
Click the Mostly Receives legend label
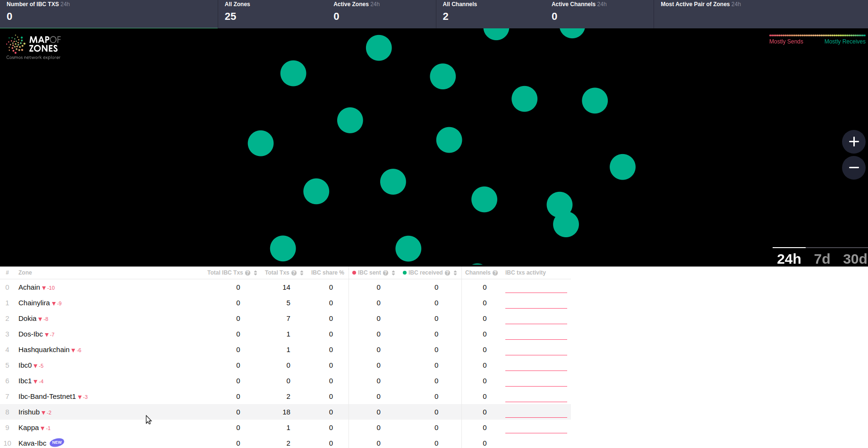coord(845,42)
